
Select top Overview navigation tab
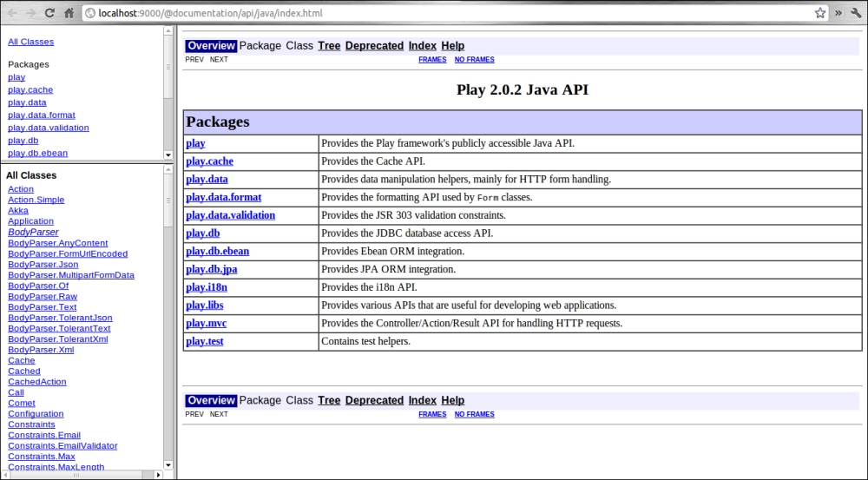tap(211, 46)
